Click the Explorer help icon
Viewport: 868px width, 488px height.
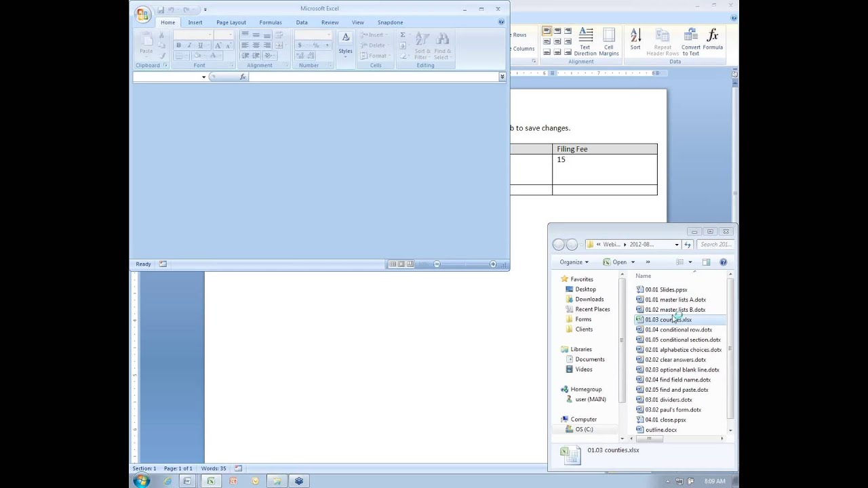(723, 262)
